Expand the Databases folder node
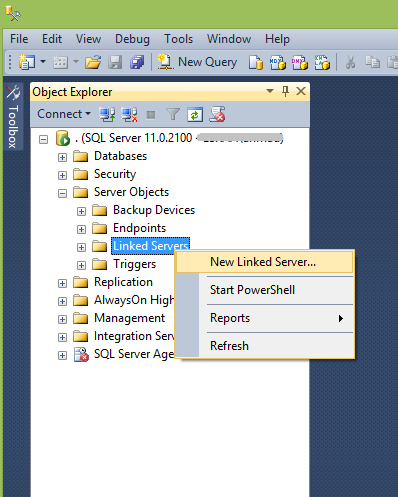The height and width of the screenshot is (497, 398). pos(62,157)
